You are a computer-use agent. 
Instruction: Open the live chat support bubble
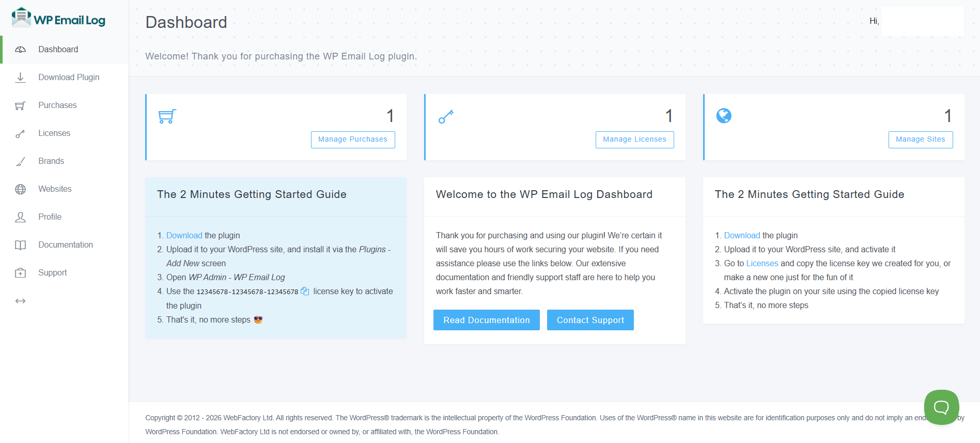941,407
